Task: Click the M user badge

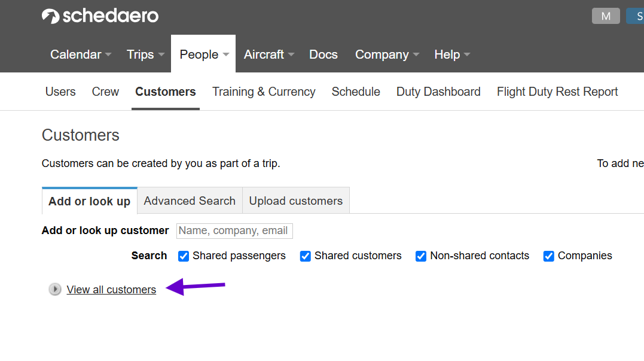Action: coord(606,16)
